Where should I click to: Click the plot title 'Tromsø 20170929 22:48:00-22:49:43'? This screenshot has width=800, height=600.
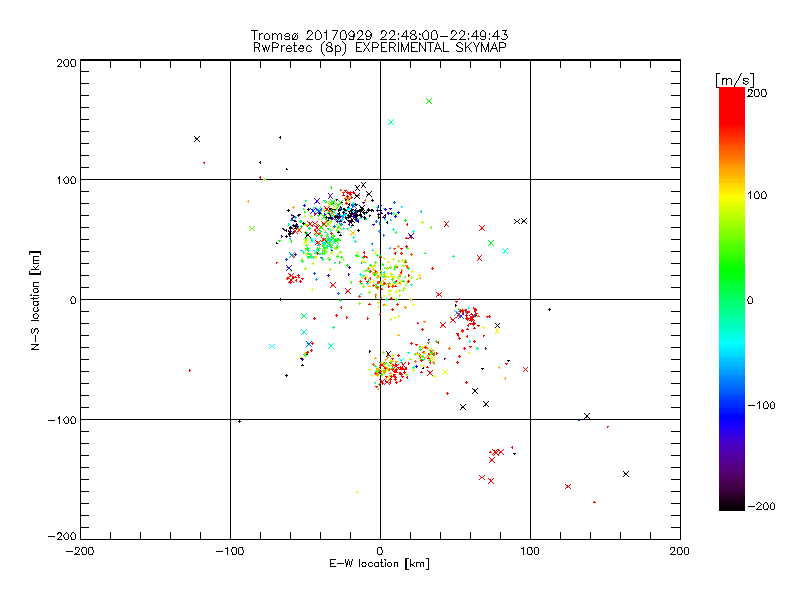pyautogui.click(x=379, y=35)
